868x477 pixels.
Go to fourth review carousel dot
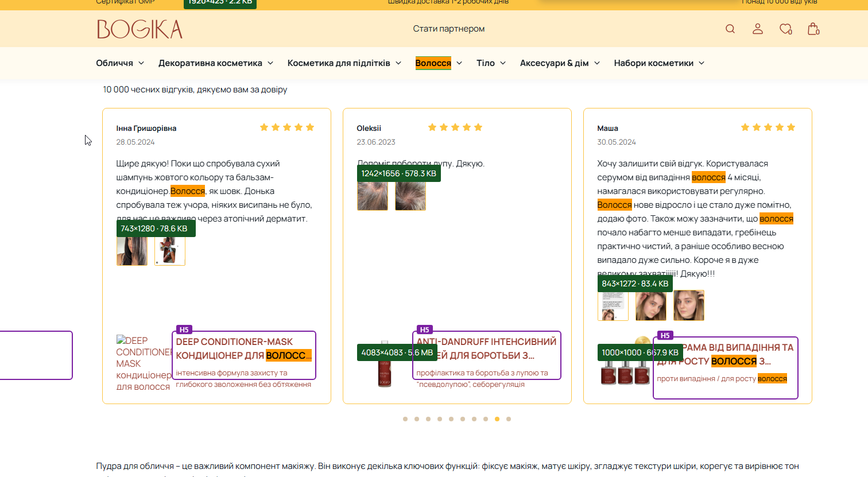pos(440,419)
